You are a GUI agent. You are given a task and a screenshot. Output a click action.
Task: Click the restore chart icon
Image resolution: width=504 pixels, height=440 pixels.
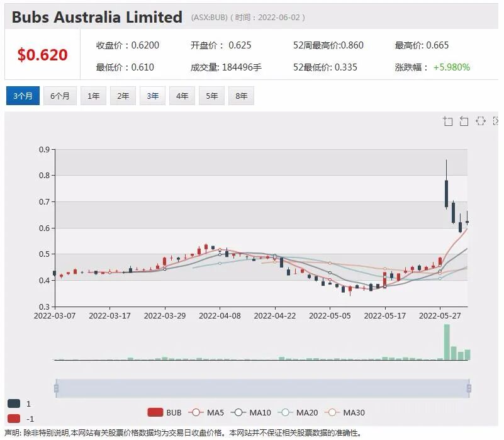click(481, 121)
